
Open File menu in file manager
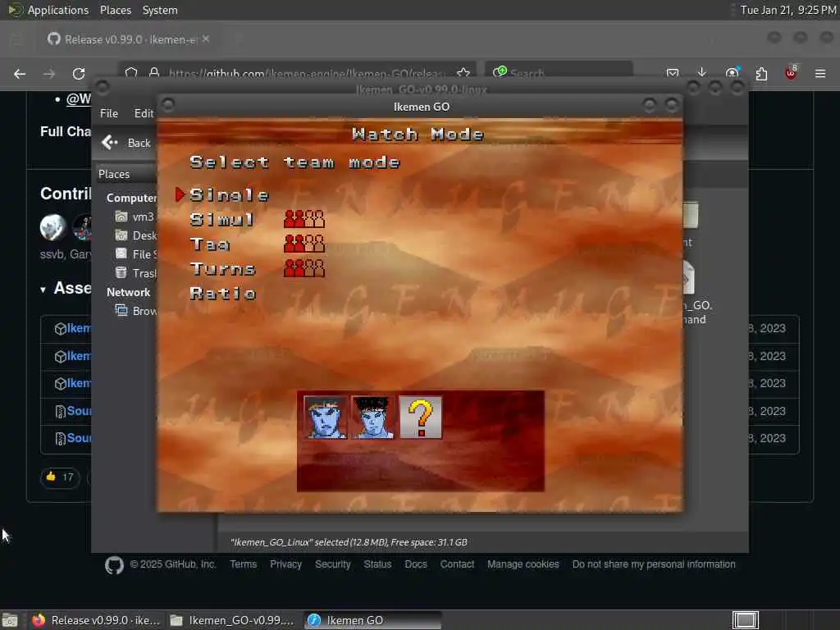click(x=109, y=113)
